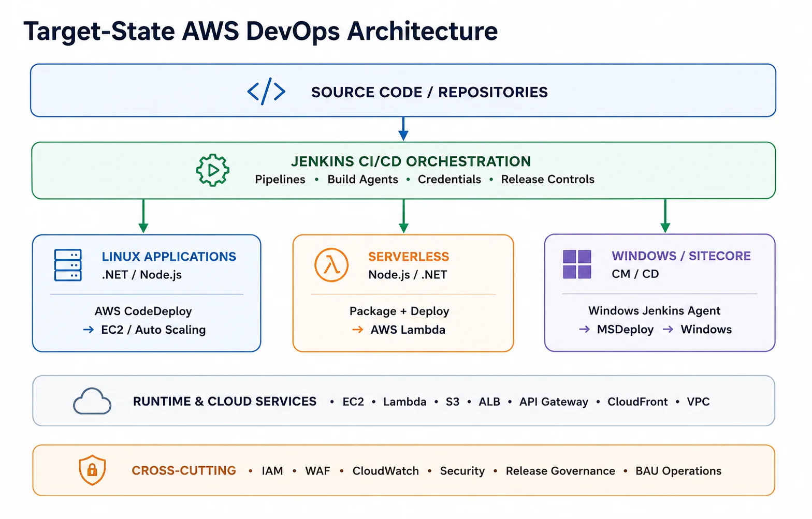Click S3 in the Runtime services row
Viewport: 812px width, 519px height.
coord(453,402)
